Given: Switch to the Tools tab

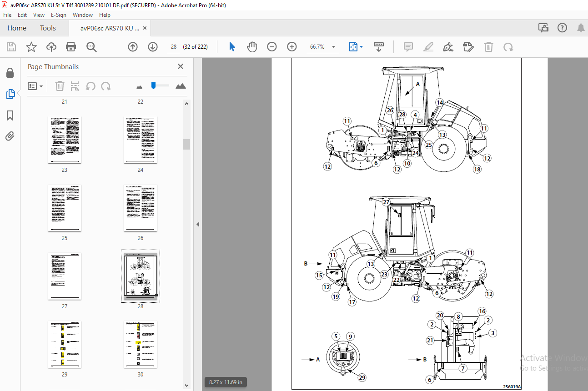Looking at the screenshot, I should (x=48, y=28).
